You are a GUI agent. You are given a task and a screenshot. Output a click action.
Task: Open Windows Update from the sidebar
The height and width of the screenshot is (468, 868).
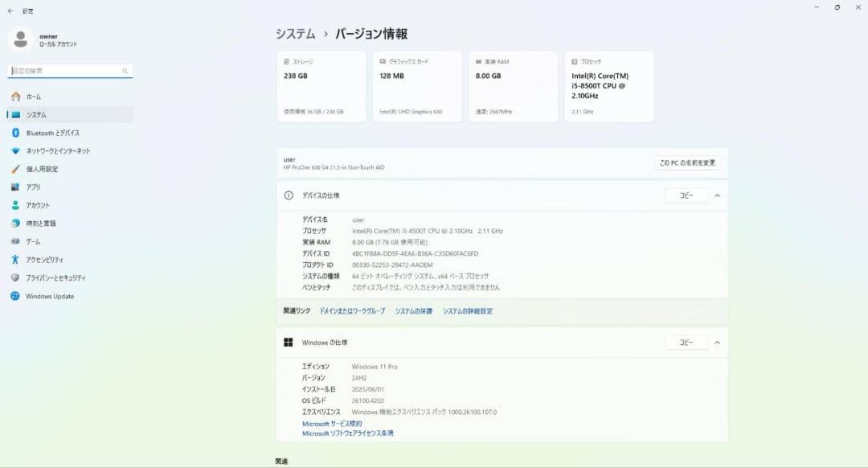pos(50,296)
